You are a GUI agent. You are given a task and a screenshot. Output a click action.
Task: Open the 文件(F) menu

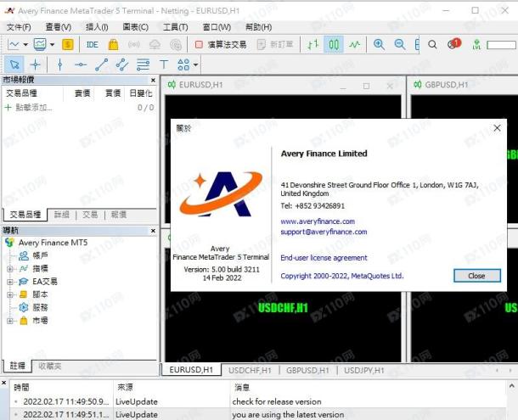pyautogui.click(x=19, y=27)
